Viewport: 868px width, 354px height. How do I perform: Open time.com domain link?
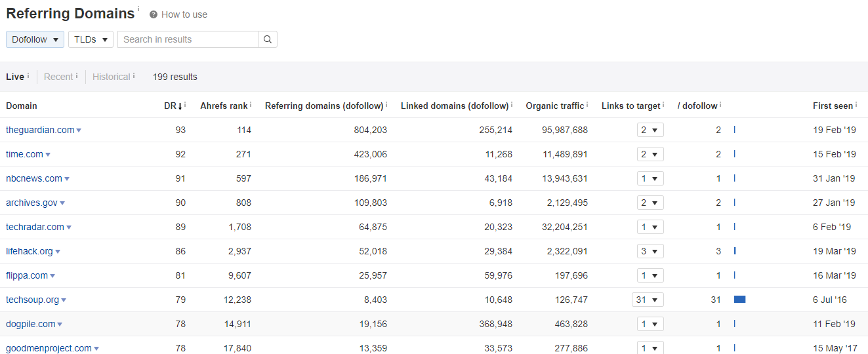pos(24,154)
